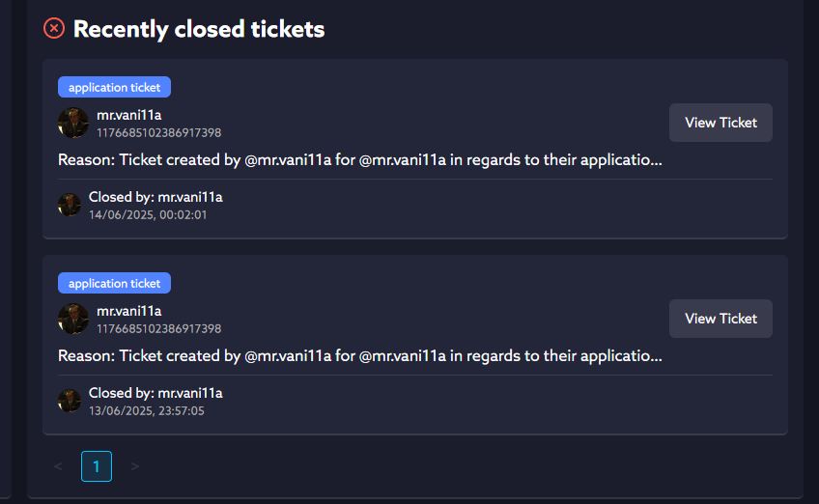Viewport: 819px width, 504px height.
Task: Go to previous page arrow
Action: click(58, 466)
